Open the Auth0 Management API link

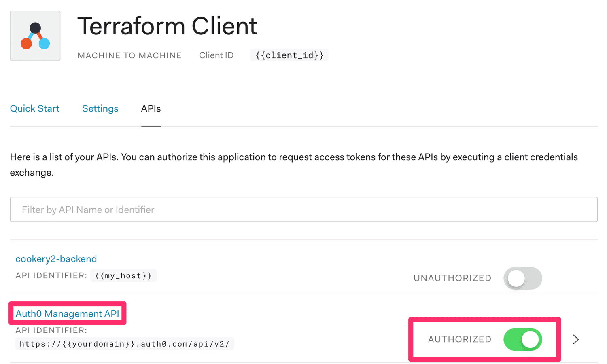pos(67,314)
